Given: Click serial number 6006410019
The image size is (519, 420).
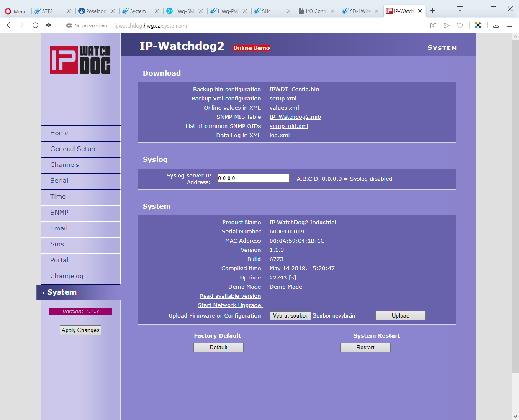Looking at the screenshot, I should (x=287, y=232).
